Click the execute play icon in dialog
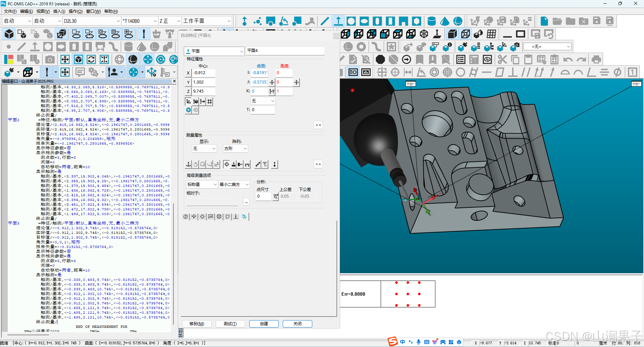 coord(188,110)
